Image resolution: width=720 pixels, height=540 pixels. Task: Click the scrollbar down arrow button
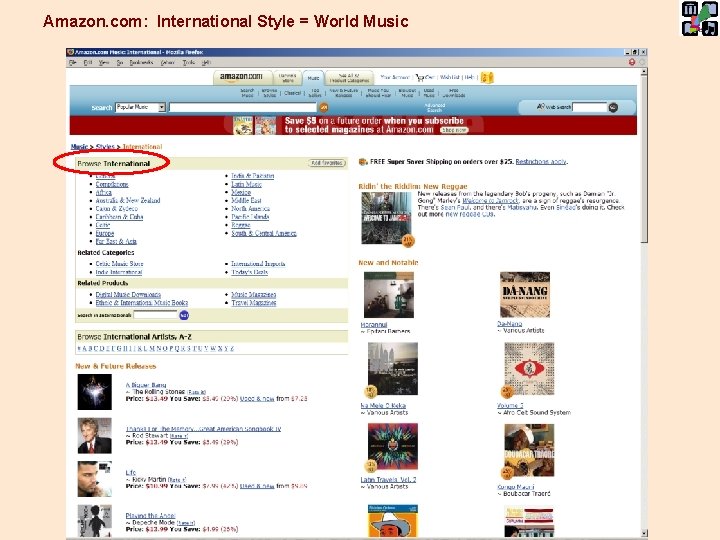[x=643, y=533]
